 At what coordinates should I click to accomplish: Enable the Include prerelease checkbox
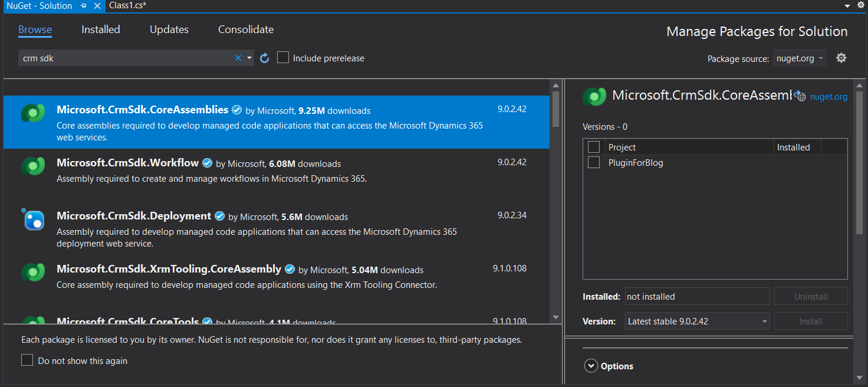tap(283, 58)
